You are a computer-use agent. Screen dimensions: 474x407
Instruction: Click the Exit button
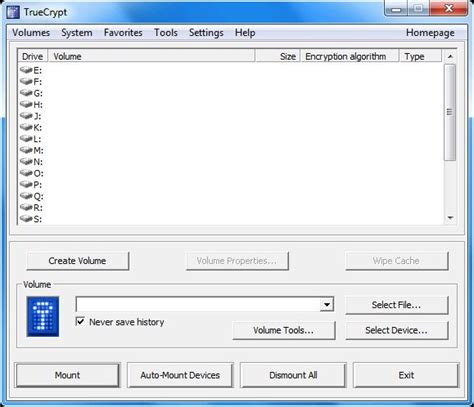click(406, 375)
